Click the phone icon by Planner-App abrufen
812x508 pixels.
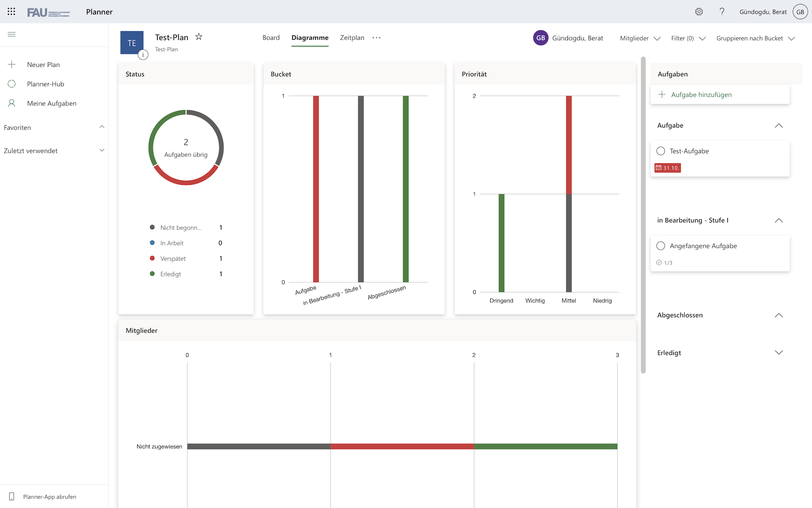(12, 496)
